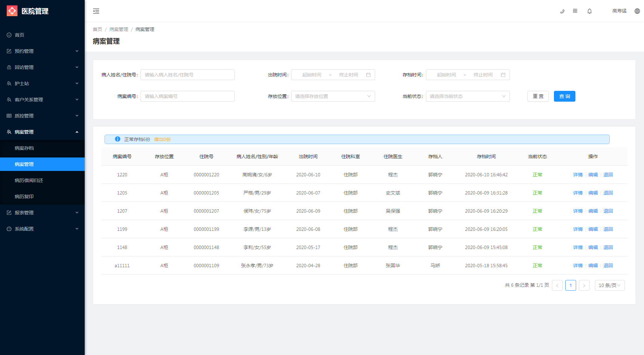644x355 pixels.
Task: Open the grid apps icon in header
Action: (575, 11)
